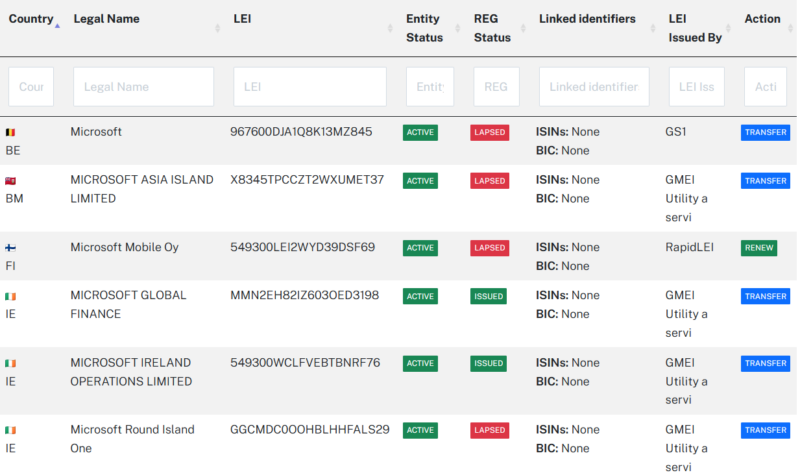Click LAPSED badge for Microsoft Mobile Oy

489,248
